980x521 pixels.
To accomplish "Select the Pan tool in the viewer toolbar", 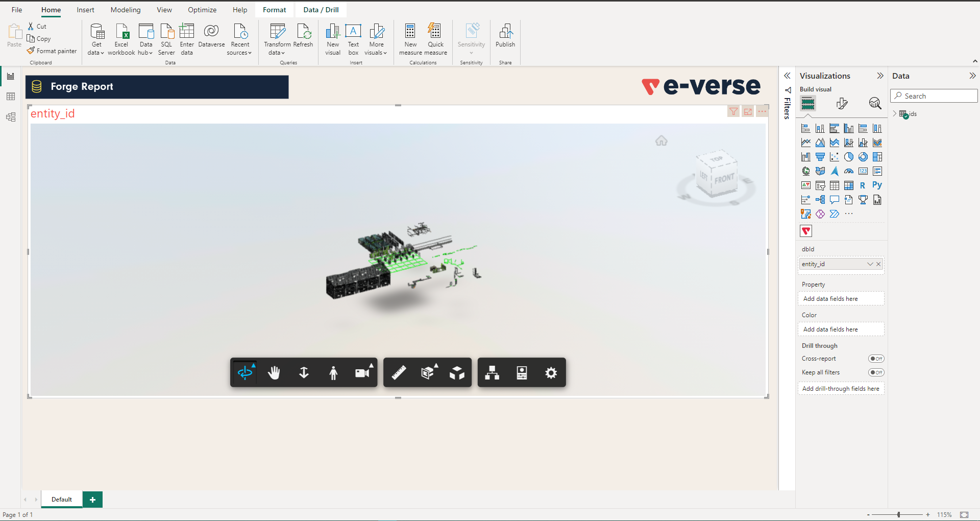I will pos(274,372).
